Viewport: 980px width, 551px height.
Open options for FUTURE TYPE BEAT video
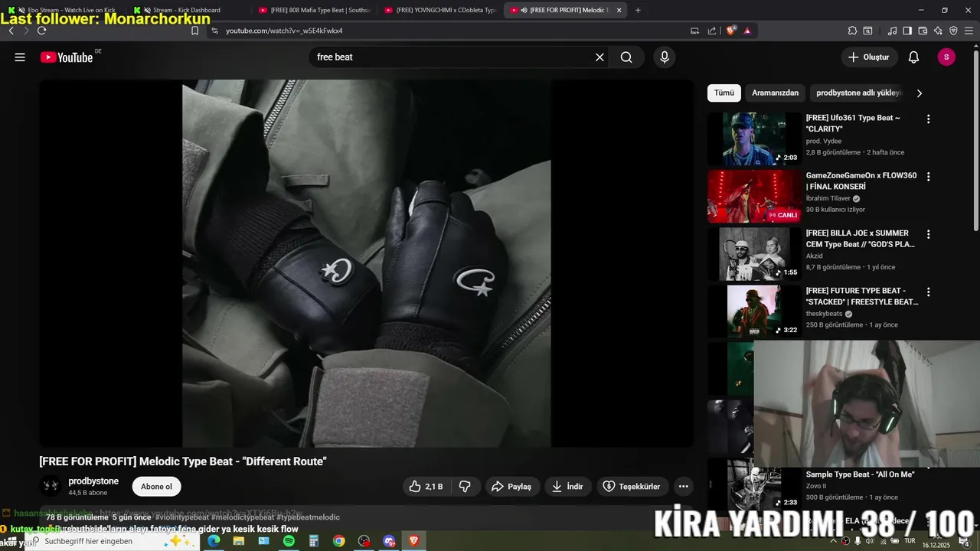tap(929, 292)
